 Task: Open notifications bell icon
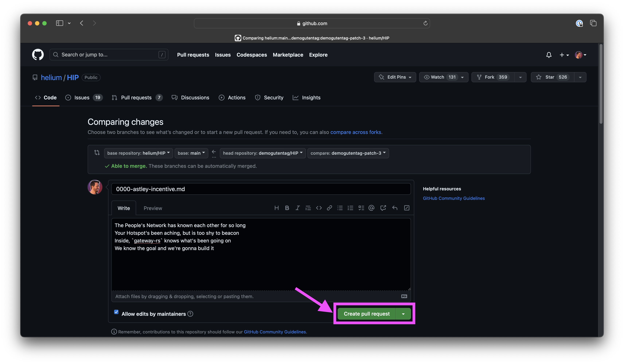coord(549,55)
